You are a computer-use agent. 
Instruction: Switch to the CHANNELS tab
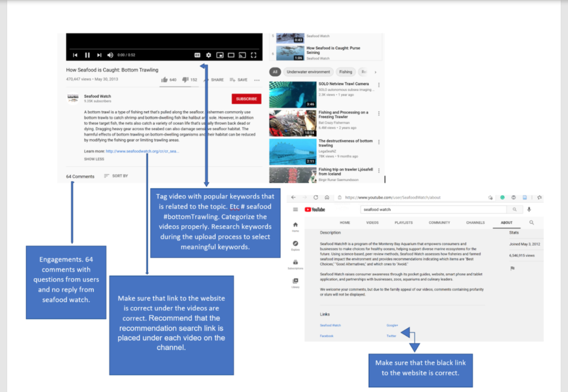[x=475, y=222]
